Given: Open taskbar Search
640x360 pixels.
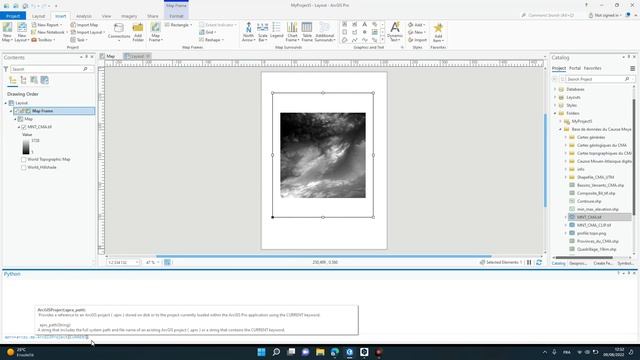Looking at the screenshot, I should point(276,352).
